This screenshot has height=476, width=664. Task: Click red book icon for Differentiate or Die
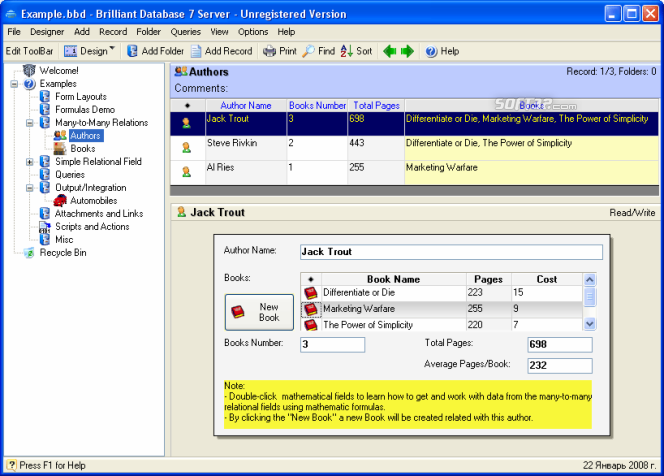click(x=311, y=293)
